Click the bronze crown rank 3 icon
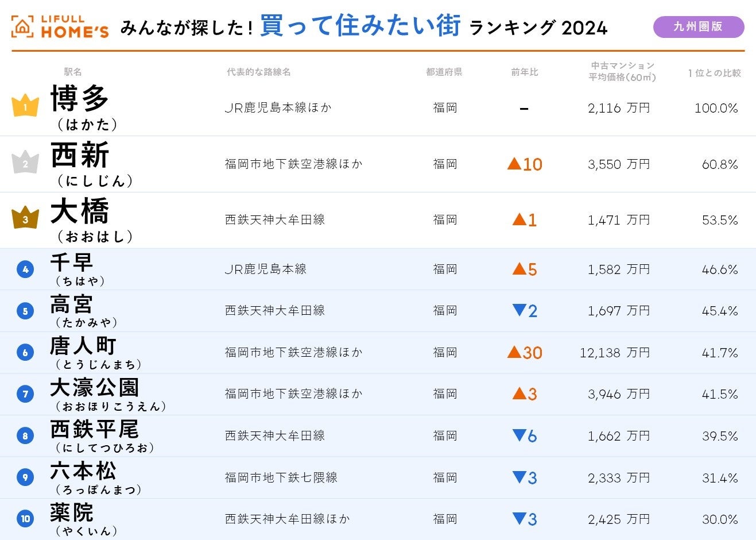The image size is (756, 540). click(x=25, y=218)
